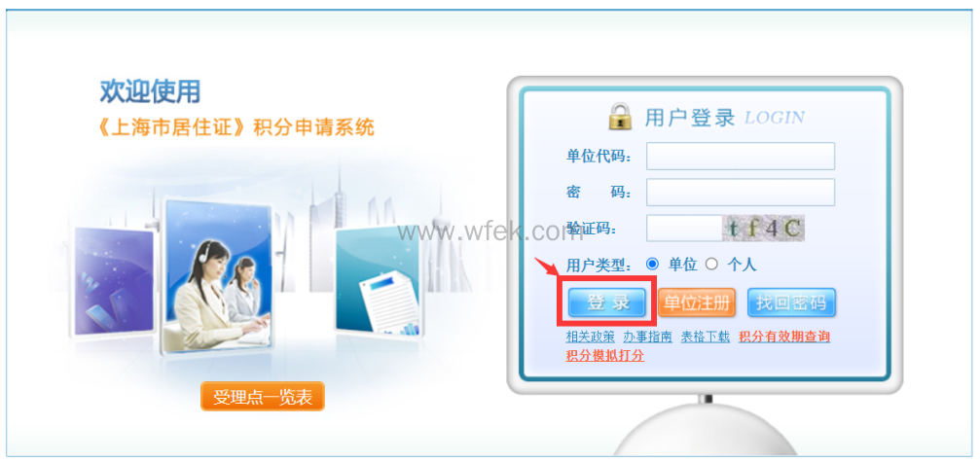Click the purple phone picture panel
The width and height of the screenshot is (980, 462).
coord(114,281)
